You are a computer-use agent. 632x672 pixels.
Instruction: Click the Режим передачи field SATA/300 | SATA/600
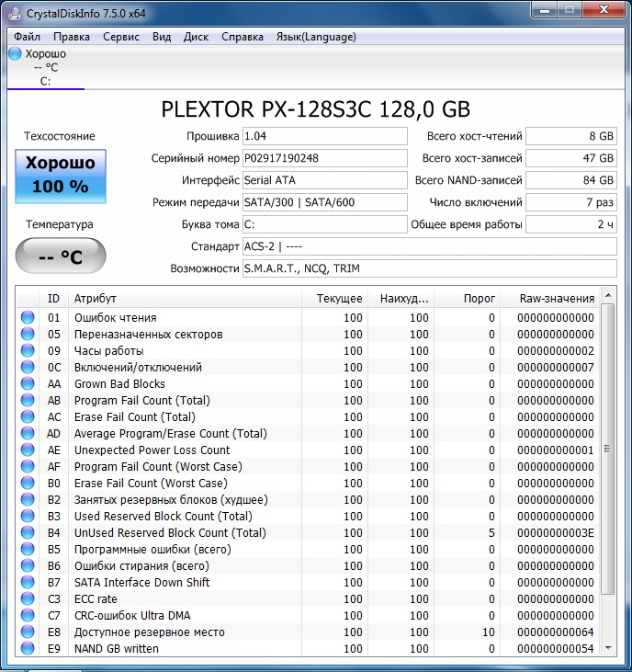pyautogui.click(x=324, y=202)
